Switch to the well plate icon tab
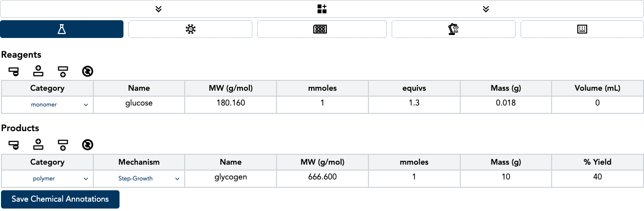Screen dimensions: 644x211 coord(322,29)
